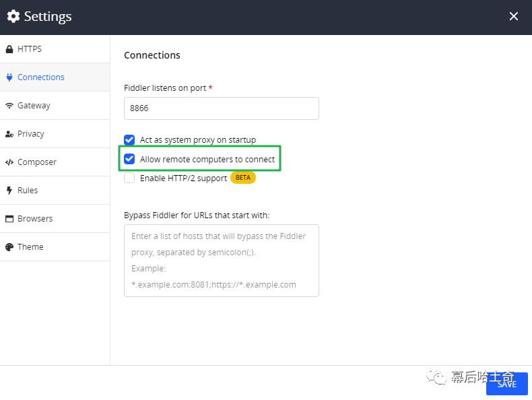Viewport: 532px width, 400px height.
Task: Uncheck Act as system proxy on startup
Action: [x=129, y=140]
